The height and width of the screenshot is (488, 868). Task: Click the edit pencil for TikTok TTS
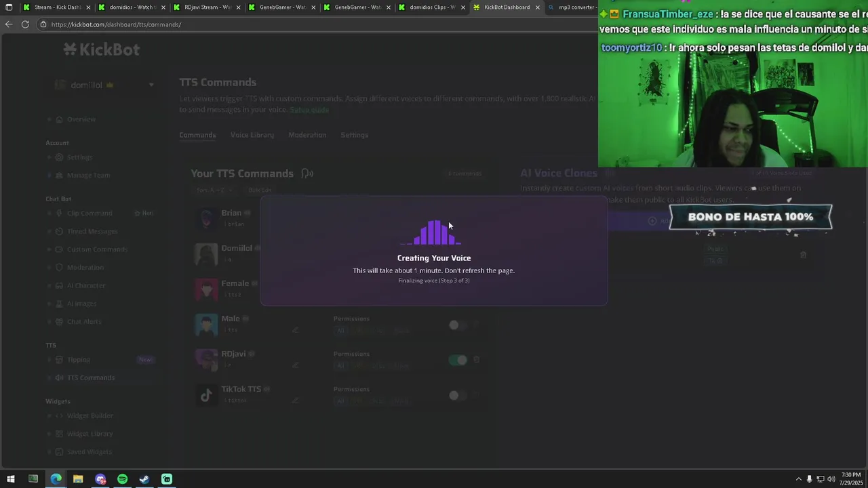coord(295,401)
